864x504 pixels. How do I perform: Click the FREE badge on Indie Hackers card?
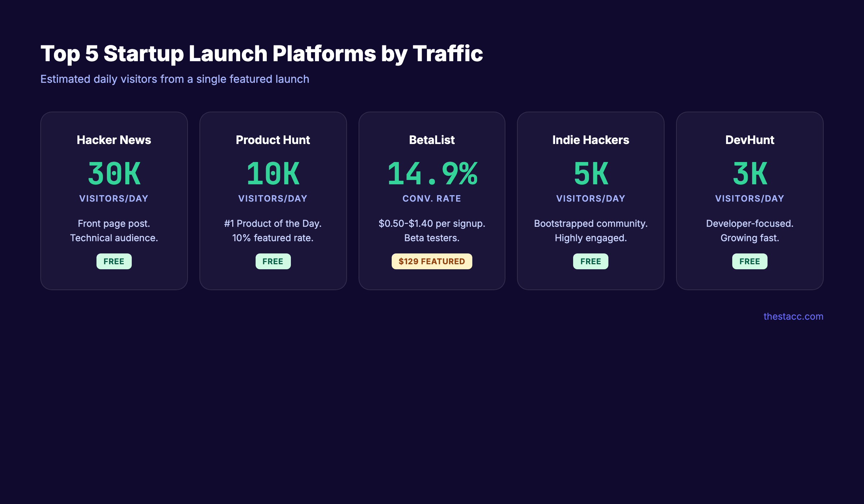pos(591,261)
